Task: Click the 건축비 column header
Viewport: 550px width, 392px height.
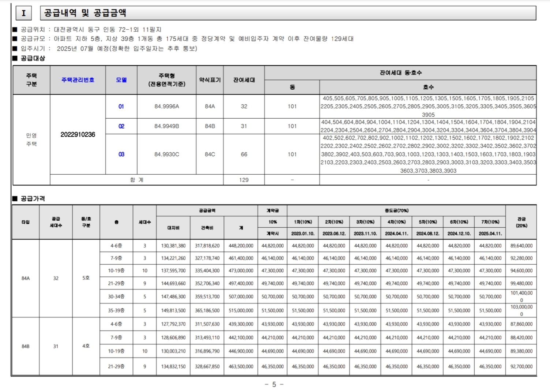Action: 207,228
